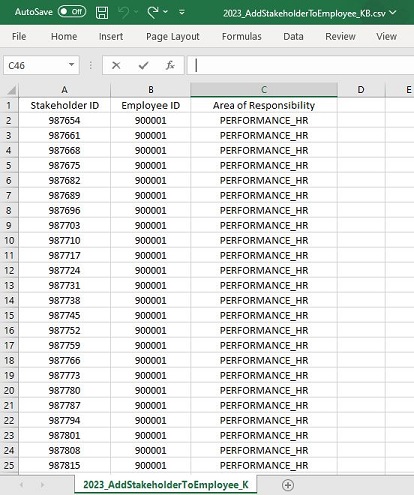Click inside the formula bar

(x=300, y=65)
